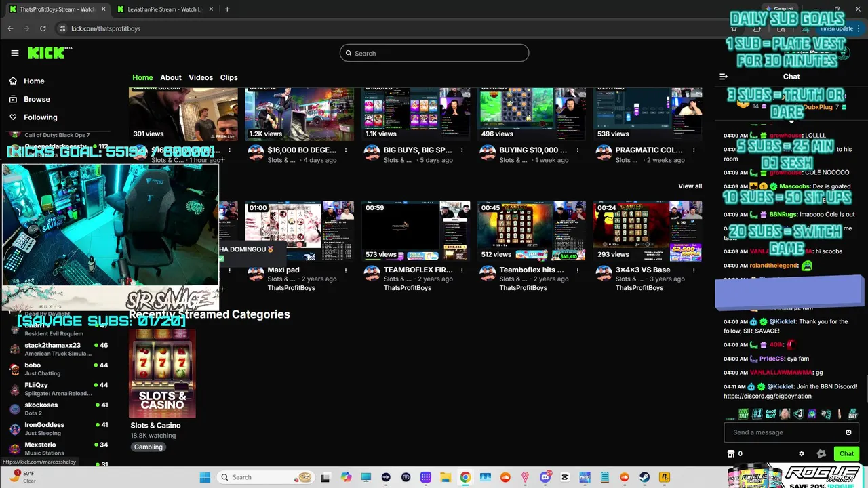Open the Slots & Casino category card
The image size is (868, 488).
[x=162, y=373]
